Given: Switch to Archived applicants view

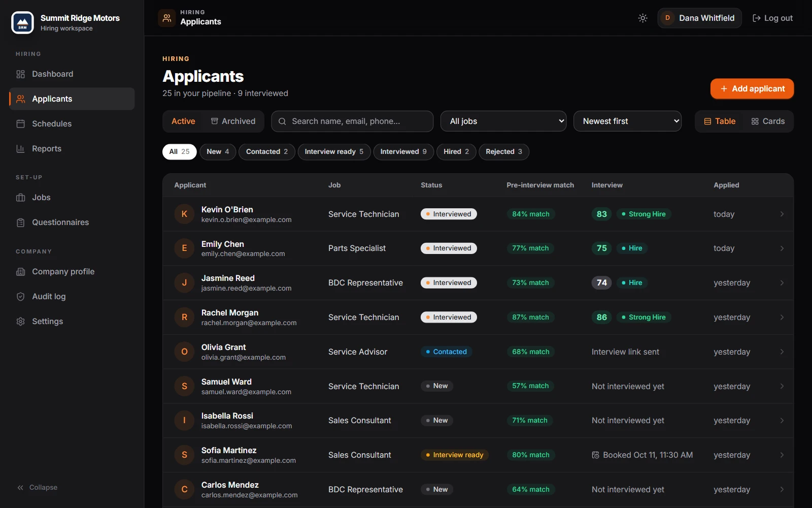Looking at the screenshot, I should tap(233, 121).
